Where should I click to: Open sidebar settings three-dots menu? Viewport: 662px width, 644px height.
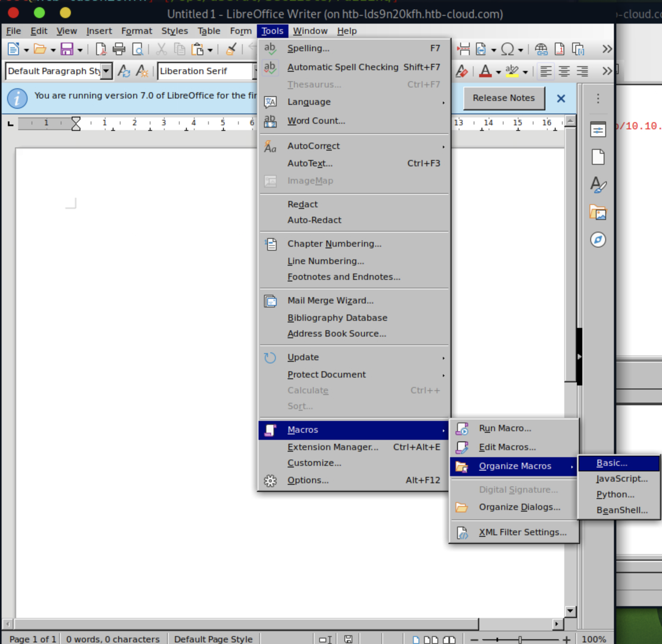pyautogui.click(x=598, y=98)
